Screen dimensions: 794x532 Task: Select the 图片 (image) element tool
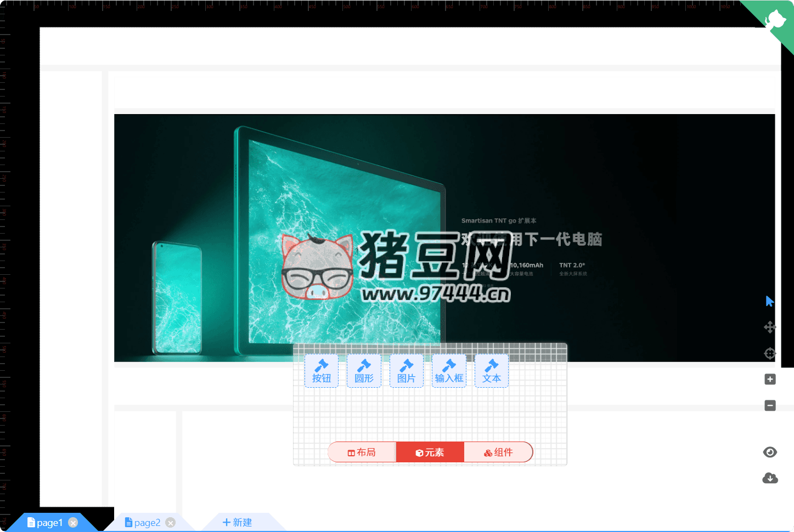point(406,371)
